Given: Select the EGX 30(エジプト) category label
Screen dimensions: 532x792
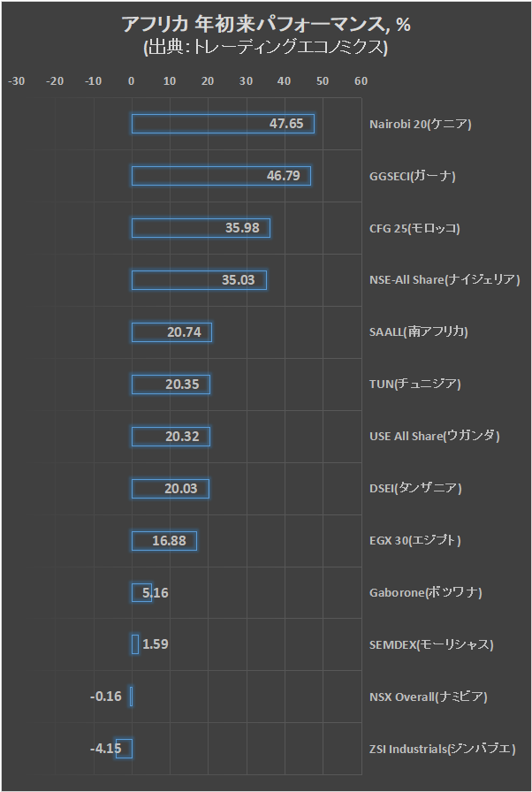Looking at the screenshot, I should pyautogui.click(x=414, y=540).
